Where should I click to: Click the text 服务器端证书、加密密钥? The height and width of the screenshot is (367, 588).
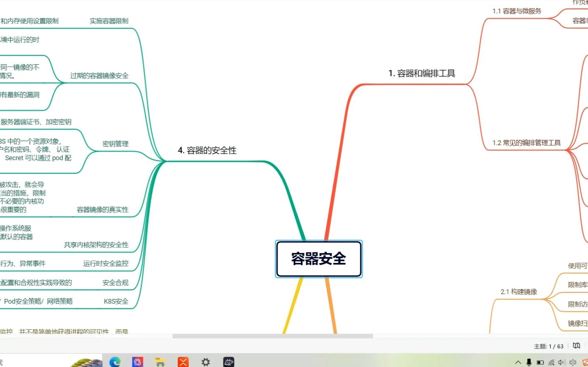coord(36,122)
